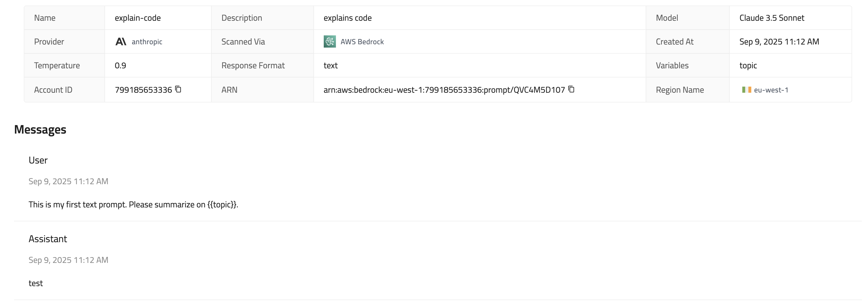Click the Claude 3.5 Sonnet model value

click(772, 18)
